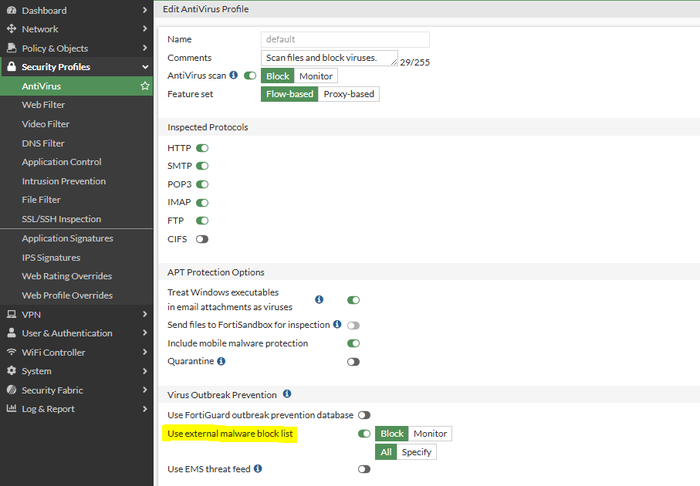This screenshot has height=486, width=700.
Task: Click the System gear icon
Action: click(x=12, y=371)
